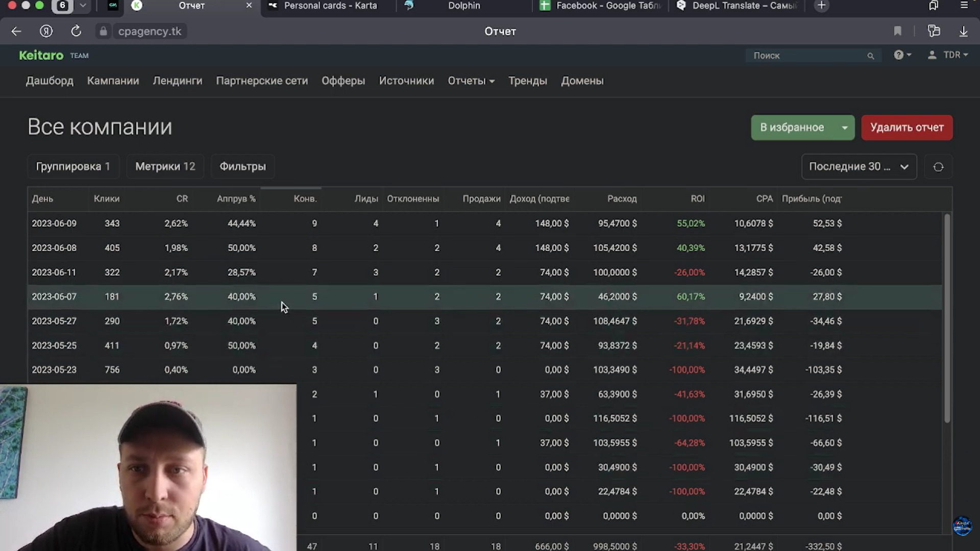Expand the tab group counter dropdown
980x551 pixels.
[x=83, y=6]
